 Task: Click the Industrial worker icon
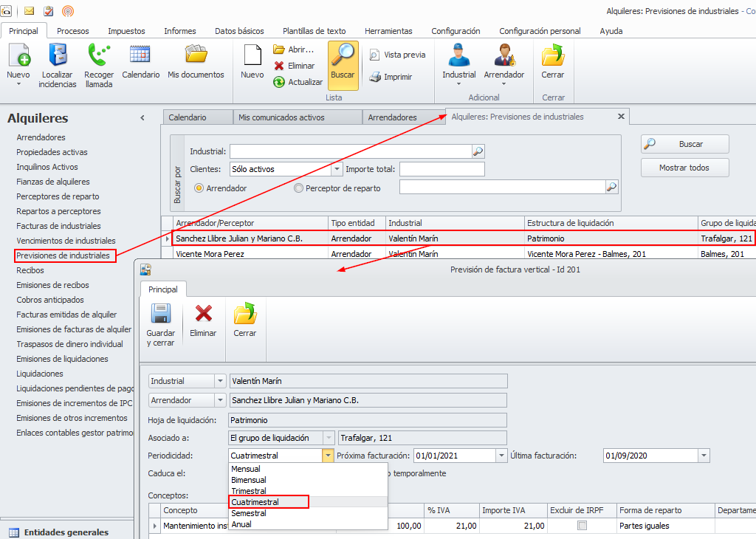pyautogui.click(x=458, y=55)
